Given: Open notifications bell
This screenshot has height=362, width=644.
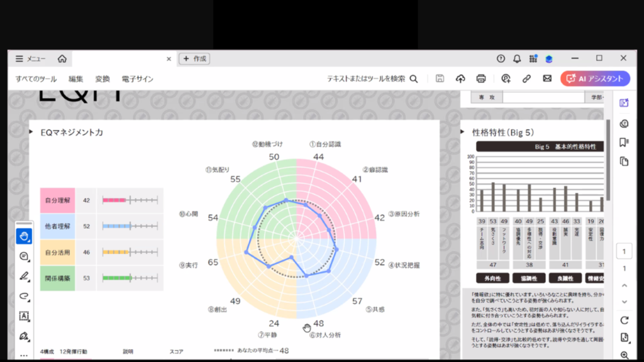Looking at the screenshot, I should [x=517, y=58].
